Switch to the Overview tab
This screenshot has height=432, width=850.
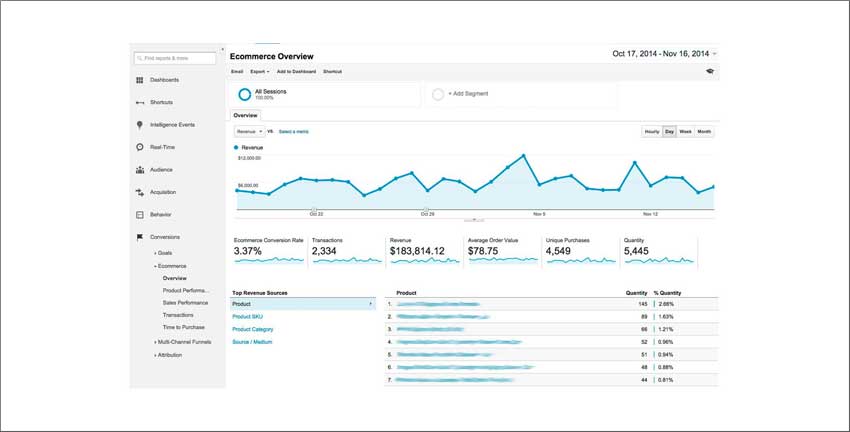(x=246, y=115)
